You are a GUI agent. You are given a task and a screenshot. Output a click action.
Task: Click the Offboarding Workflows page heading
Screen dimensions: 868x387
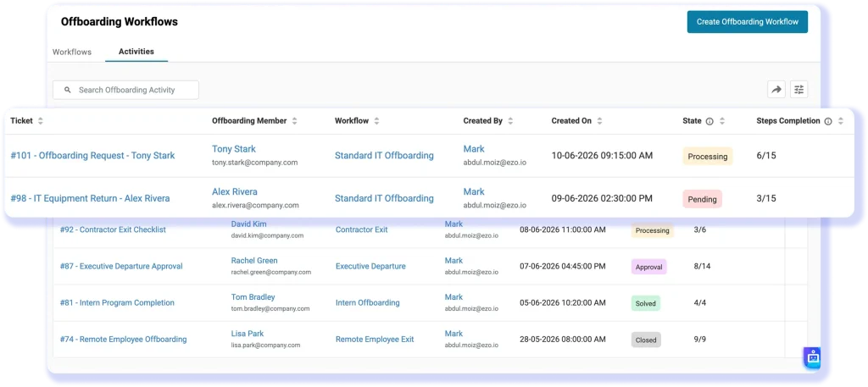(x=119, y=22)
